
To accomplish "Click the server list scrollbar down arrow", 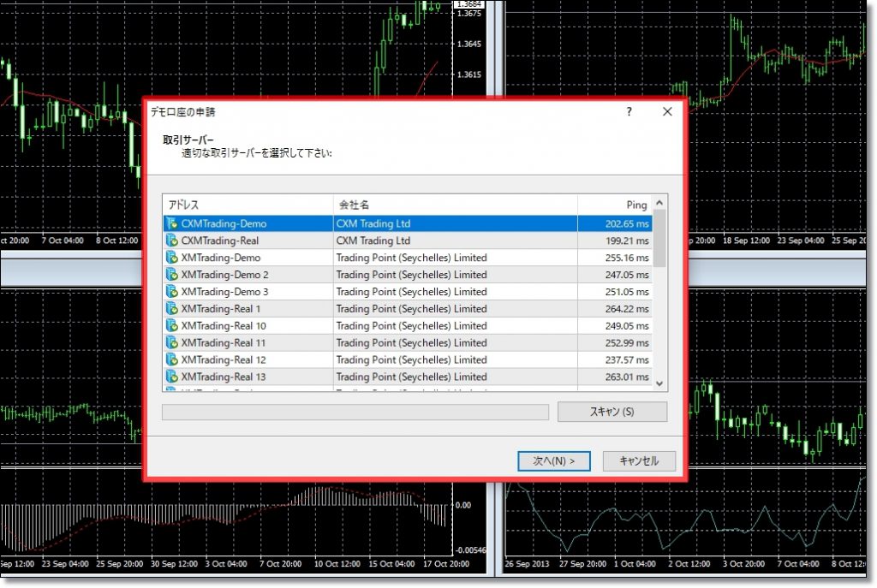I will point(659,383).
